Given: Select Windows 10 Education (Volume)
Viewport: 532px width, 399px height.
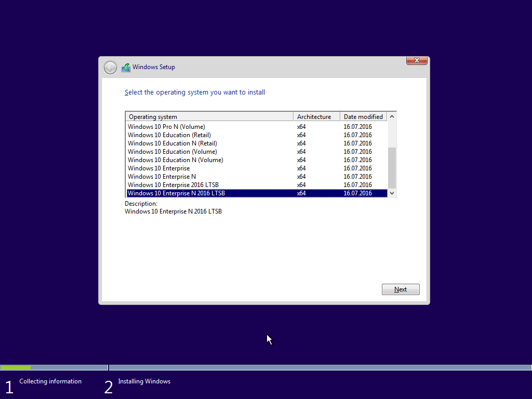Looking at the screenshot, I should coord(257,152).
